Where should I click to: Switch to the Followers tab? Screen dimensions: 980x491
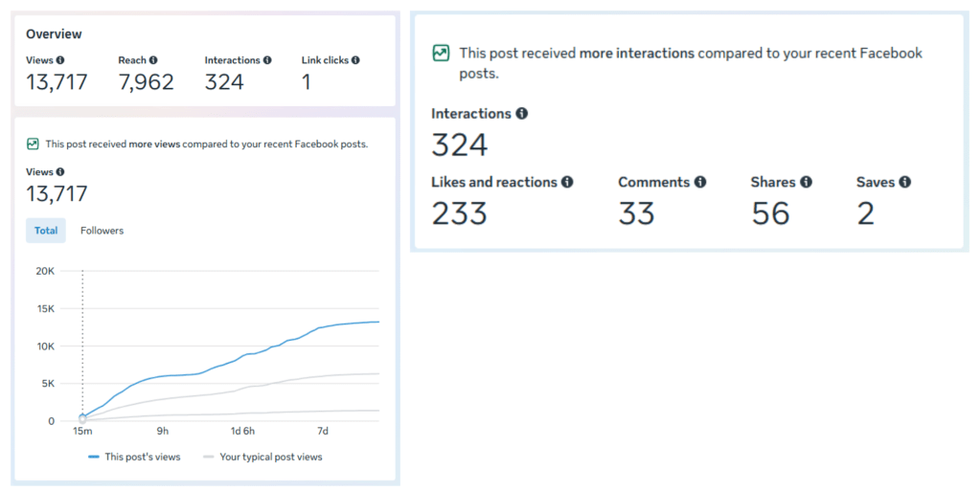(x=102, y=231)
